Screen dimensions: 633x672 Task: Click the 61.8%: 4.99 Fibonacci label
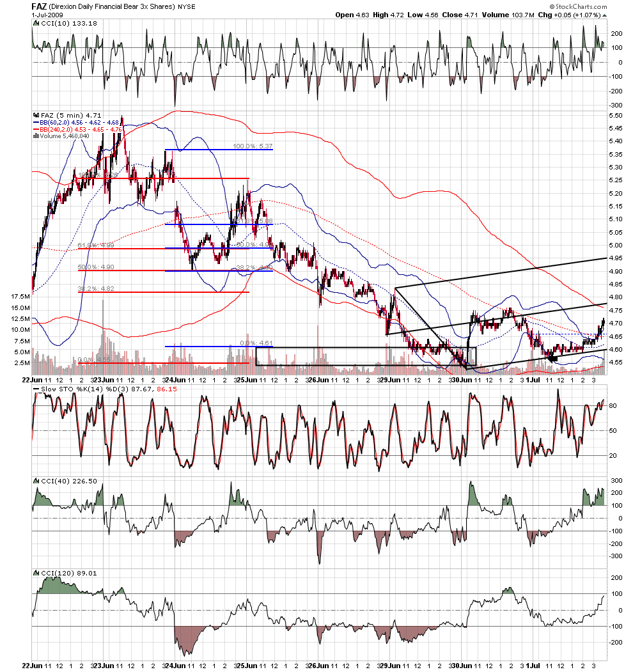click(96, 246)
